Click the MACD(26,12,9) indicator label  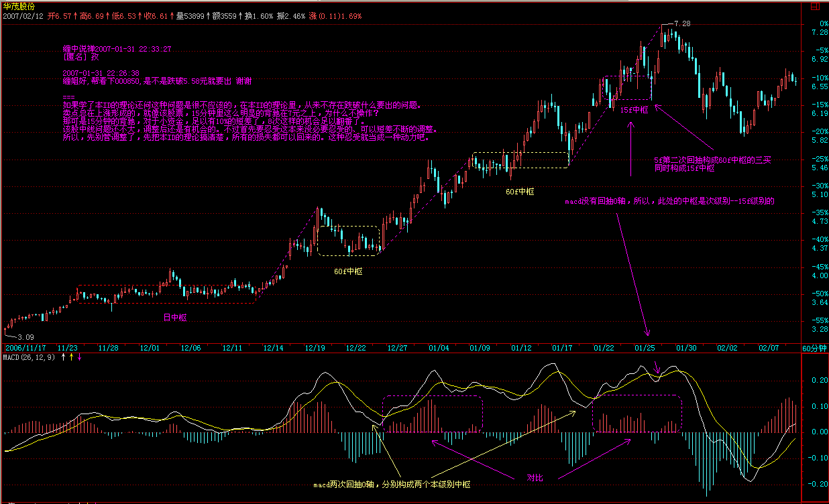30,357
